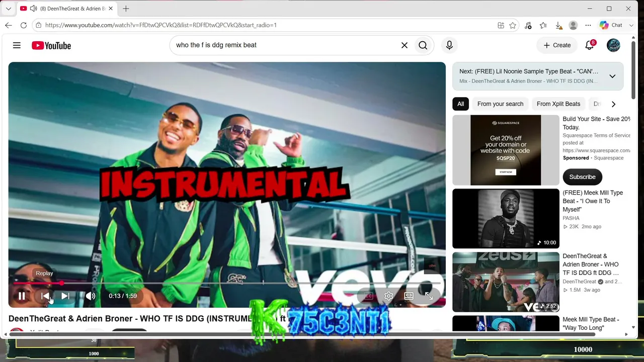644x362 pixels.
Task: Open the I Owe It To Myself video title
Action: [593, 201]
